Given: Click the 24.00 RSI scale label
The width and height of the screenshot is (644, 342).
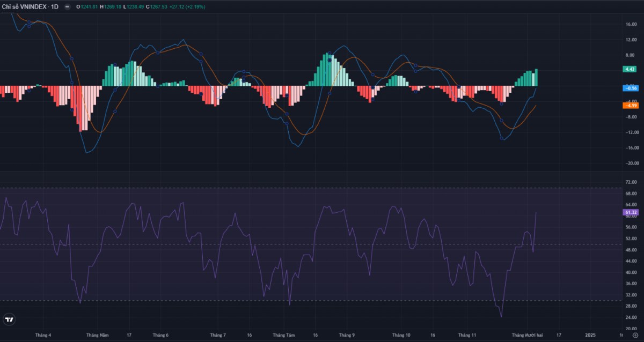Looking at the screenshot, I should pyautogui.click(x=631, y=317).
